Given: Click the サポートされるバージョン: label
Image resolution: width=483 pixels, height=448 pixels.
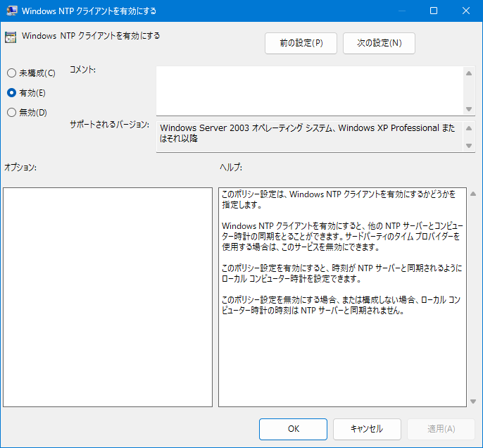Looking at the screenshot, I should [109, 125].
